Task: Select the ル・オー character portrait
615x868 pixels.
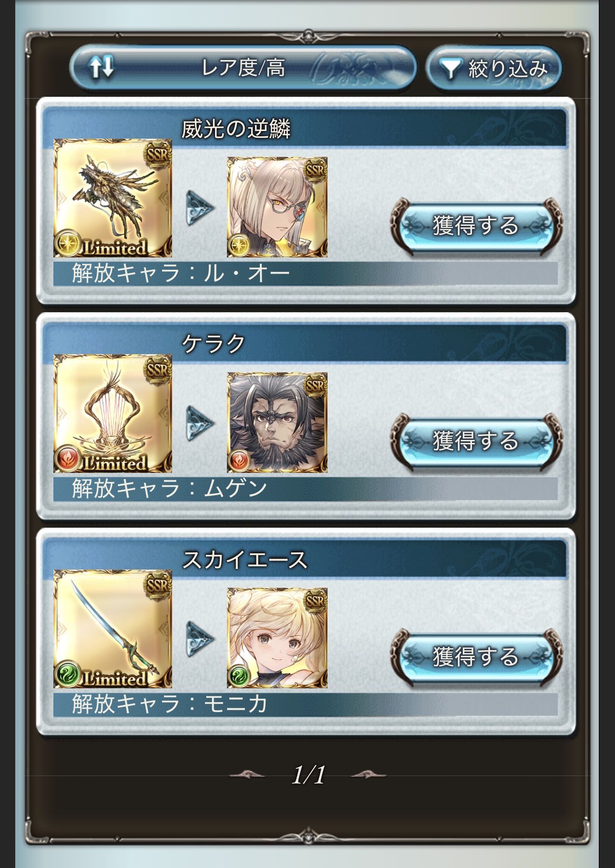Action: click(277, 207)
